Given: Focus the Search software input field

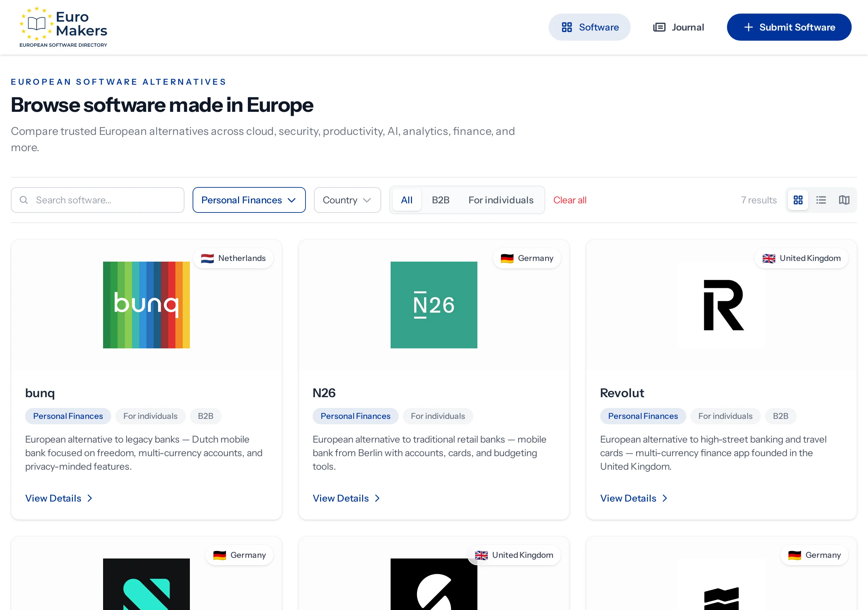Looking at the screenshot, I should (98, 200).
